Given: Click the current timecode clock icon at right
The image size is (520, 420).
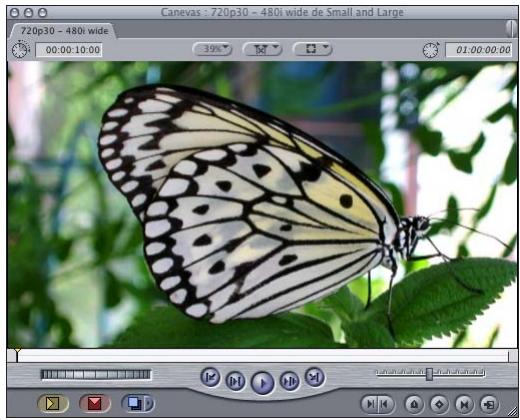Looking at the screenshot, I should 431,50.
